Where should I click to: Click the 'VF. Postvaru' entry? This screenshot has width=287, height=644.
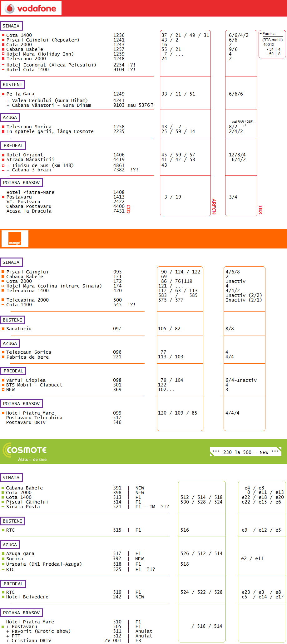[x=23, y=202]
